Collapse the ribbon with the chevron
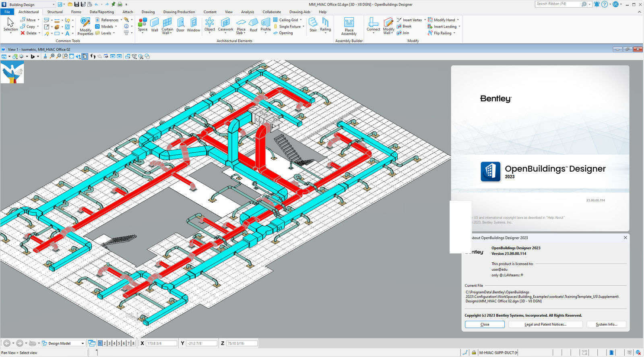This screenshot has height=357, width=644. (x=640, y=12)
